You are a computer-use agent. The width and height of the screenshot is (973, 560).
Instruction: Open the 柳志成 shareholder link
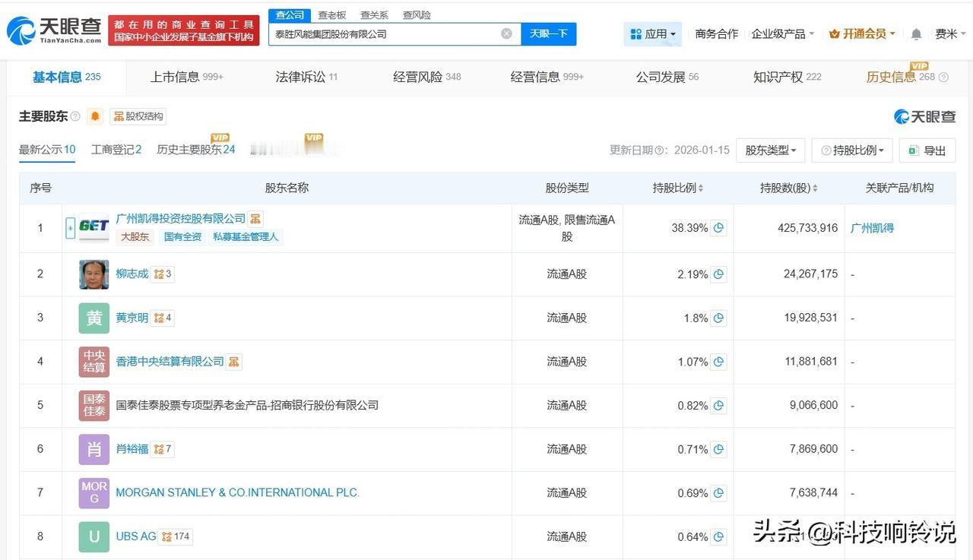[x=132, y=274]
